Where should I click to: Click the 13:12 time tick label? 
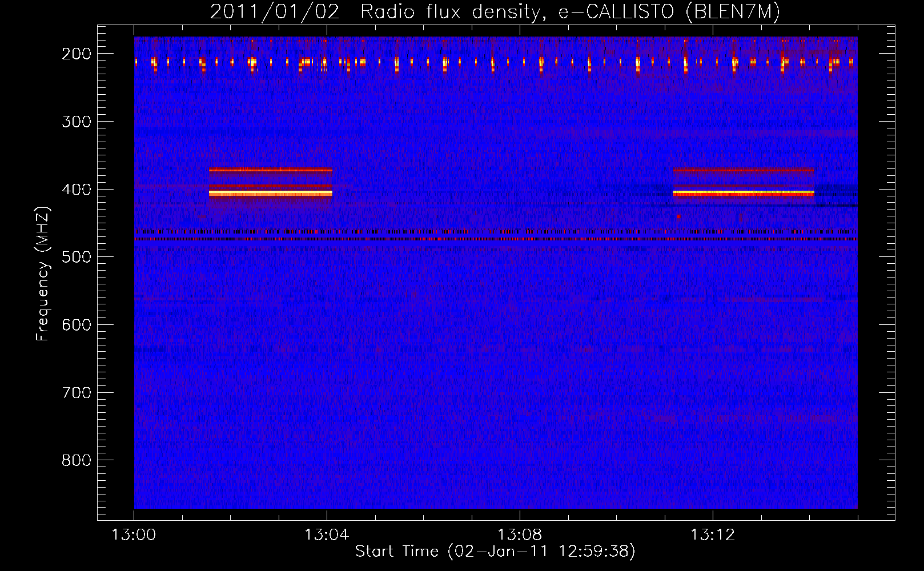[x=713, y=535]
